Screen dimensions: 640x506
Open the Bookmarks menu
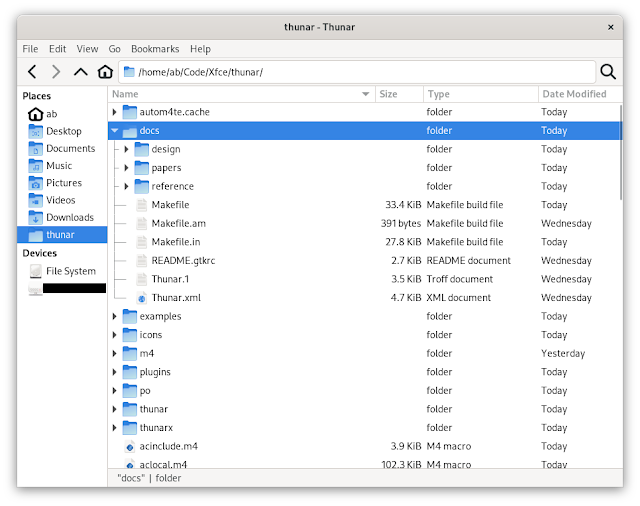click(x=155, y=49)
